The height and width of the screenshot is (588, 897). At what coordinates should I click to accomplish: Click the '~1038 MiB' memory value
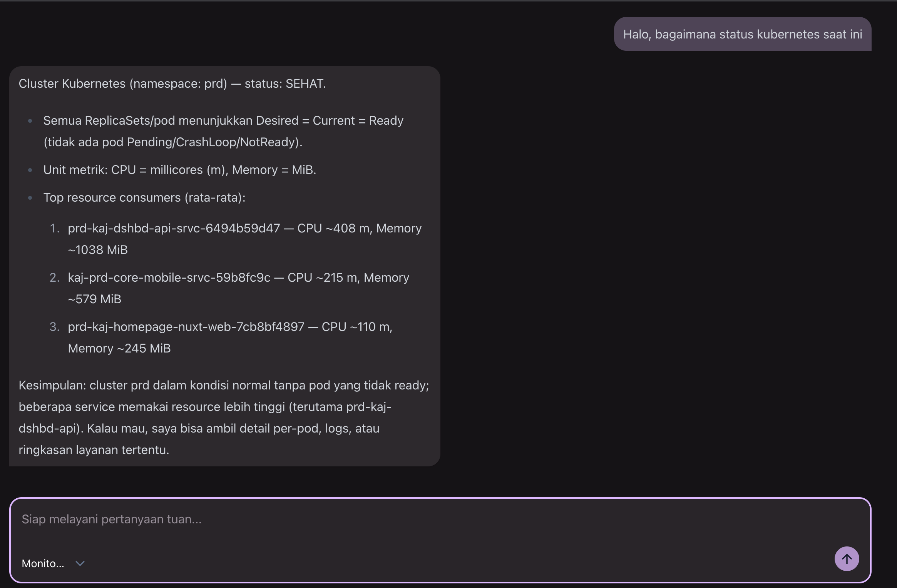[x=98, y=250]
